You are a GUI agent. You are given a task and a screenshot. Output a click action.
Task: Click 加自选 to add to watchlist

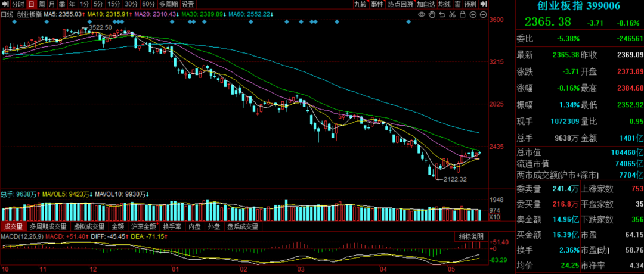click(426, 4)
